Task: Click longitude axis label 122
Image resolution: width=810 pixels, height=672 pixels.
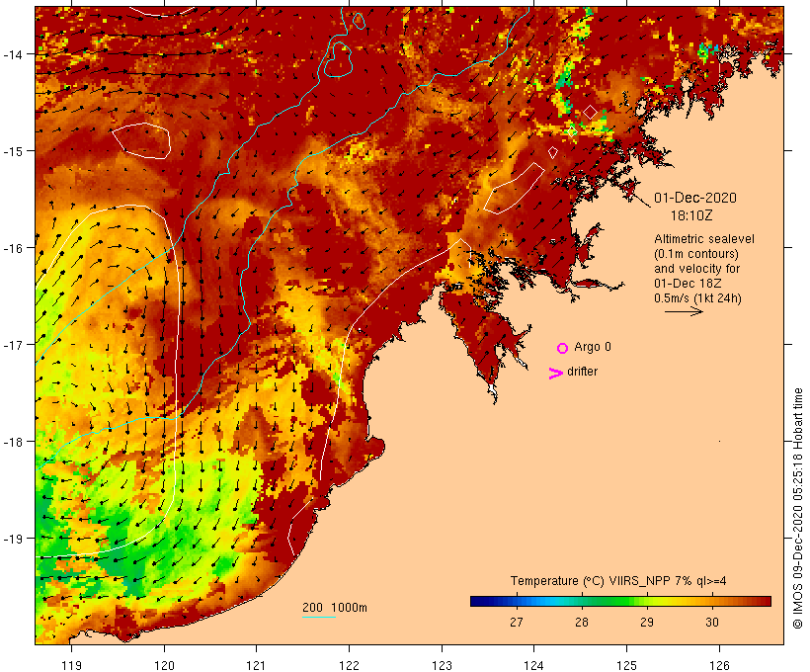Action: point(350,665)
